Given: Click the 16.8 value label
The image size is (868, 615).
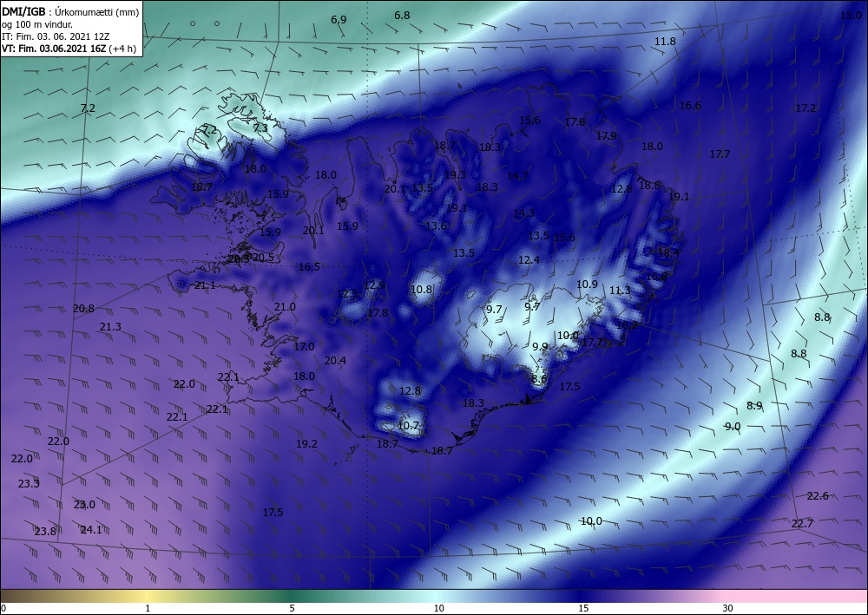Looking at the screenshot, I should tap(656, 276).
